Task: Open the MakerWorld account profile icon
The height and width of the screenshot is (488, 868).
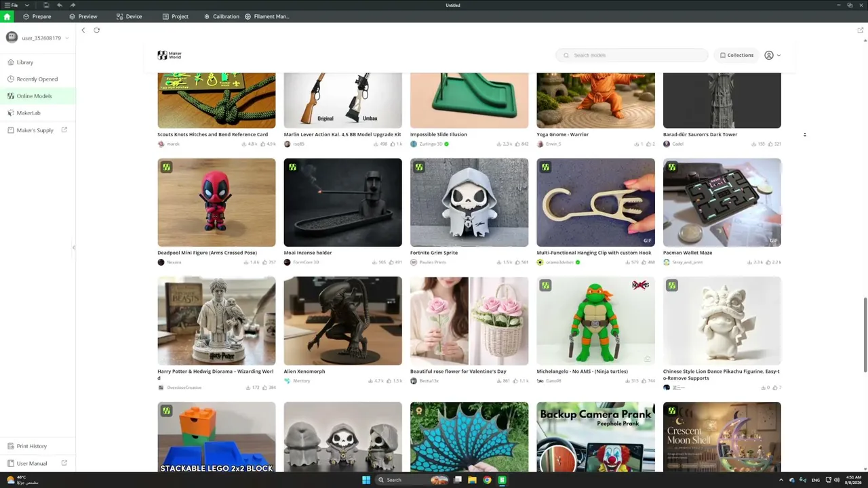Action: tap(768, 55)
